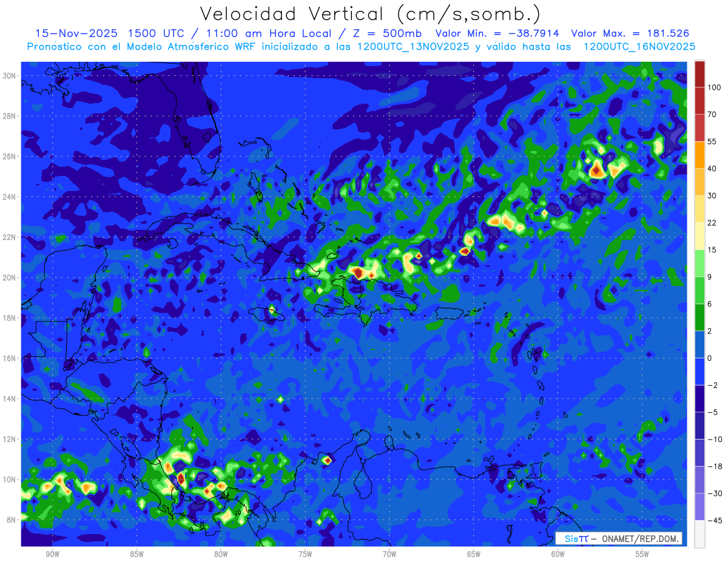Click the yellow color bar segment between 15 and 22
This screenshot has width=728, height=562.
click(x=699, y=236)
